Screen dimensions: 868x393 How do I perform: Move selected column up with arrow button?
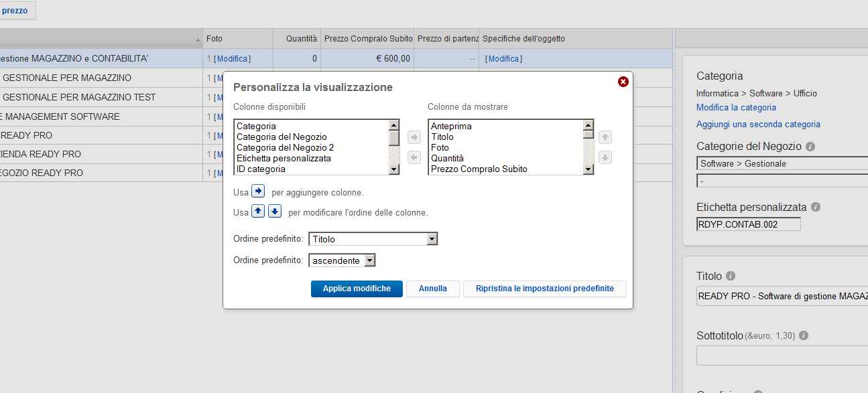click(605, 137)
